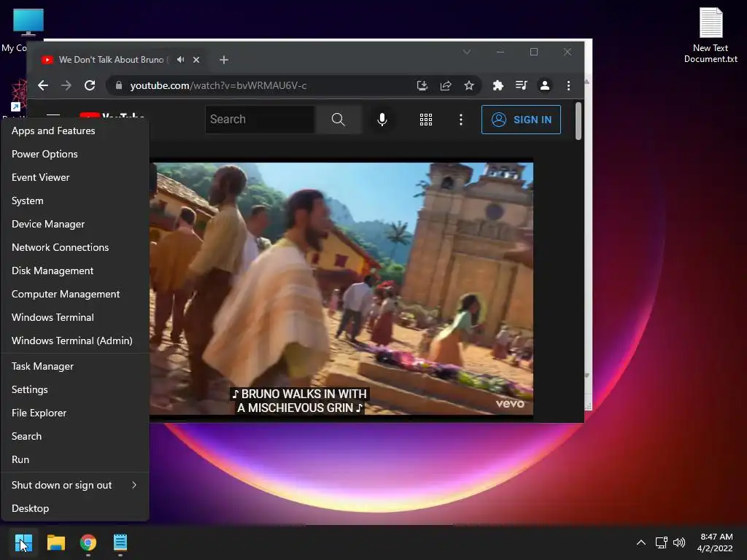
Task: Open a new Chrome tab
Action: 224,60
